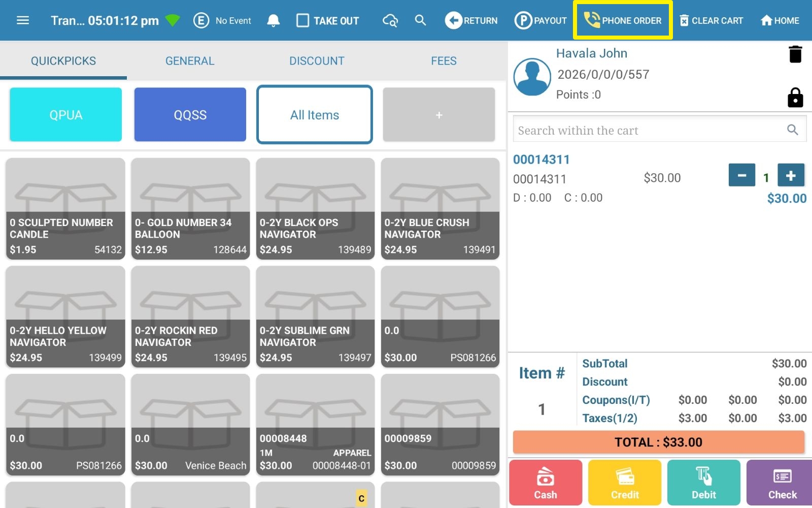This screenshot has width=812, height=508.
Task: Click the green Wi-Fi status icon
Action: (x=173, y=20)
